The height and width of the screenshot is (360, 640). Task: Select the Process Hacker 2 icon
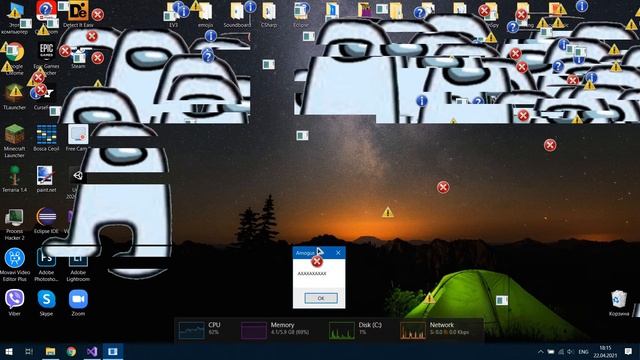pyautogui.click(x=15, y=224)
